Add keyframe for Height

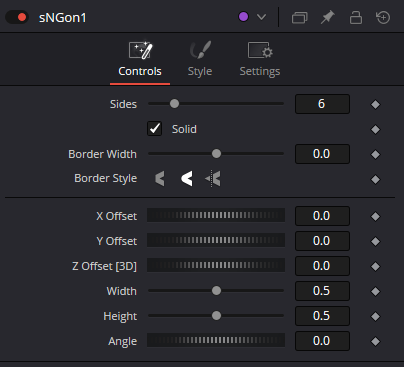coord(375,316)
